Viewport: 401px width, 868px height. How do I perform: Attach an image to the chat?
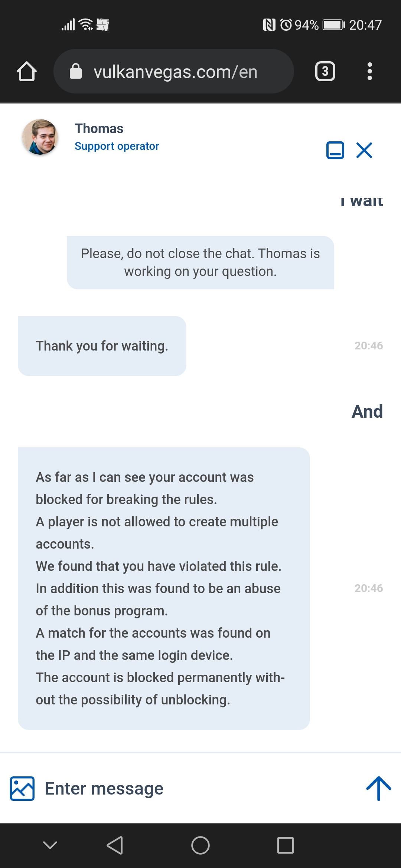pyautogui.click(x=22, y=788)
